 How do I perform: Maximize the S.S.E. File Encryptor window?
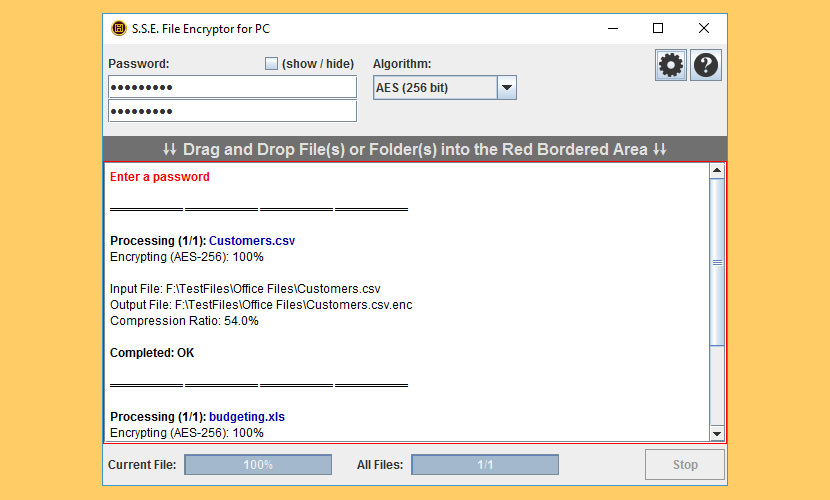(658, 28)
